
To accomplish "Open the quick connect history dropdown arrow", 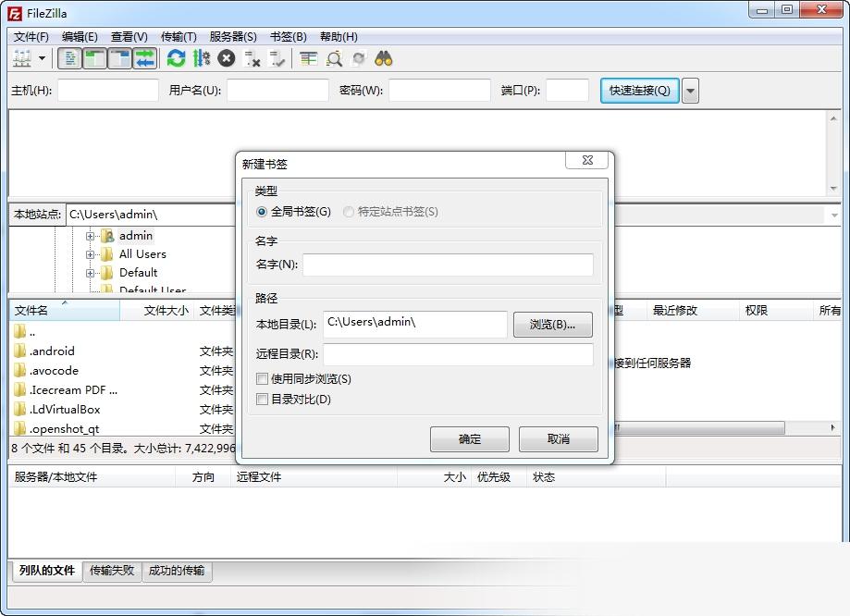I will coord(690,91).
